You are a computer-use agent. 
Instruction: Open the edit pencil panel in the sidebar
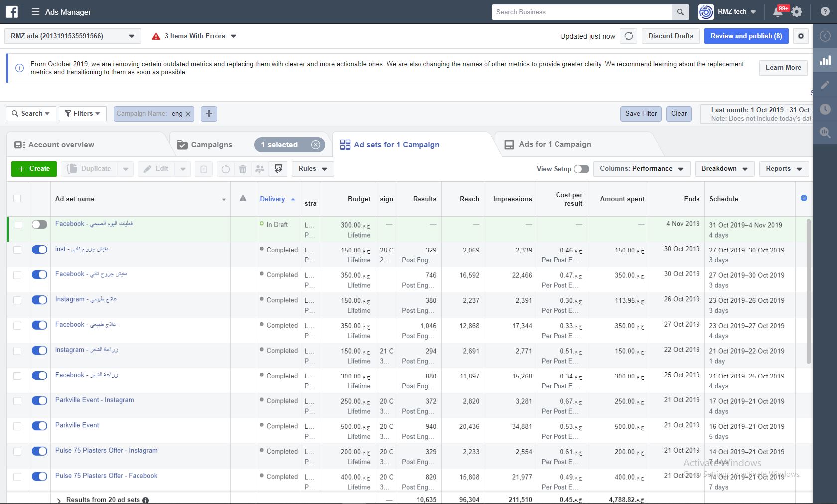(825, 85)
